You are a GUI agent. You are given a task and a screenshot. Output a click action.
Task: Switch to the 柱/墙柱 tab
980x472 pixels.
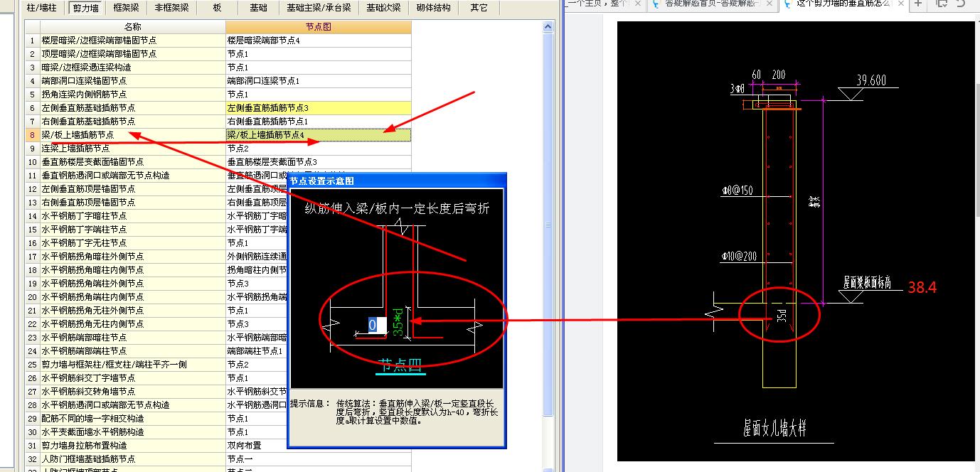pyautogui.click(x=41, y=8)
